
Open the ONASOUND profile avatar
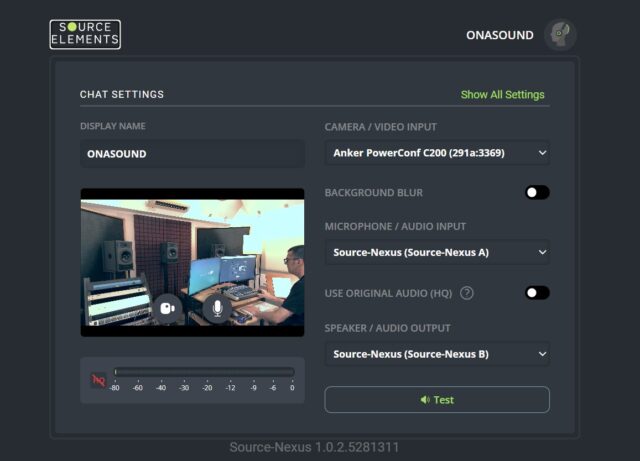[560, 35]
